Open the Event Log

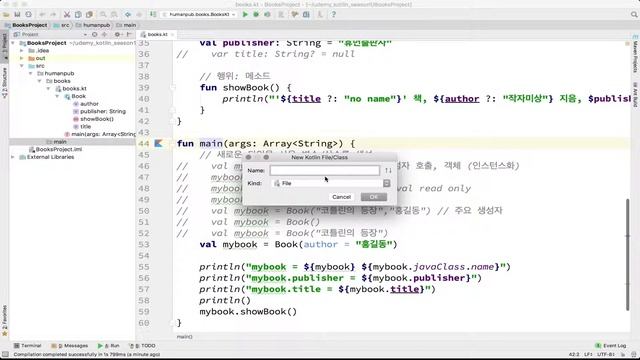tap(611, 346)
